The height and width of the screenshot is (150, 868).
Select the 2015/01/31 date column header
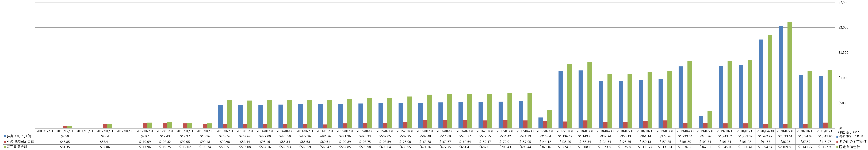(x=345, y=131)
